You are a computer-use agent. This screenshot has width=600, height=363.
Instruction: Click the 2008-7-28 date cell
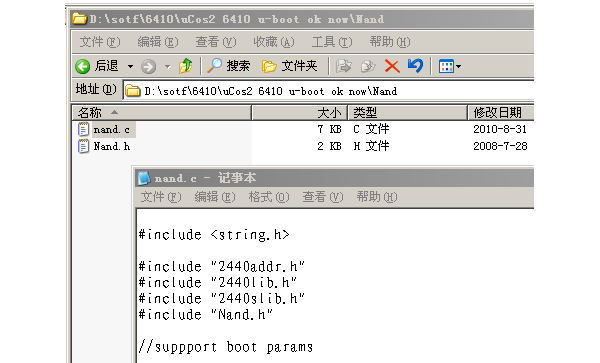(500, 146)
